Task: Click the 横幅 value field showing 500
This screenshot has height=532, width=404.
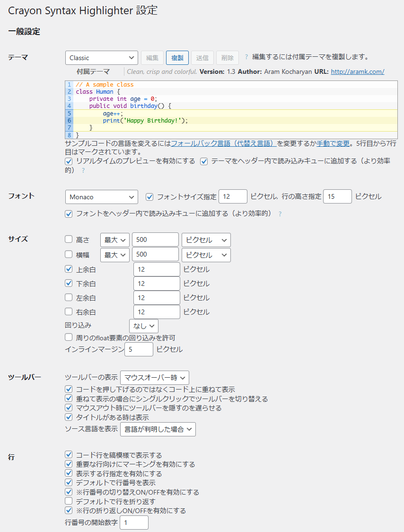Action: [155, 254]
